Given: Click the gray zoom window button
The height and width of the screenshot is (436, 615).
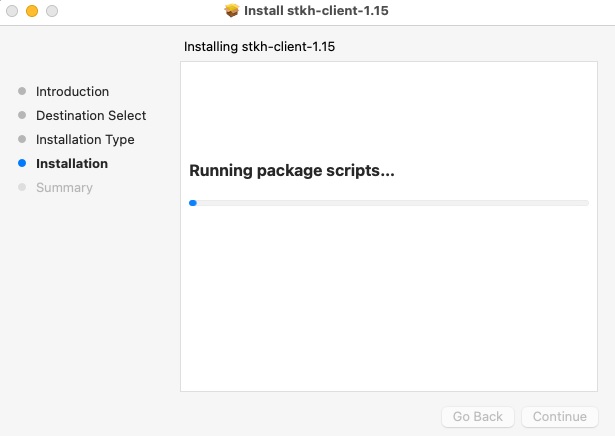Looking at the screenshot, I should [x=52, y=11].
